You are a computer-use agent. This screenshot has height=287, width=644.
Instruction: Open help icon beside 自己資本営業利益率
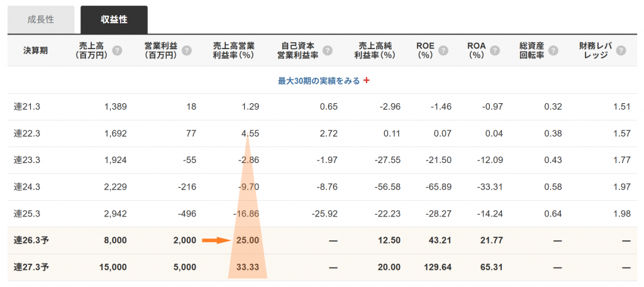tap(327, 50)
